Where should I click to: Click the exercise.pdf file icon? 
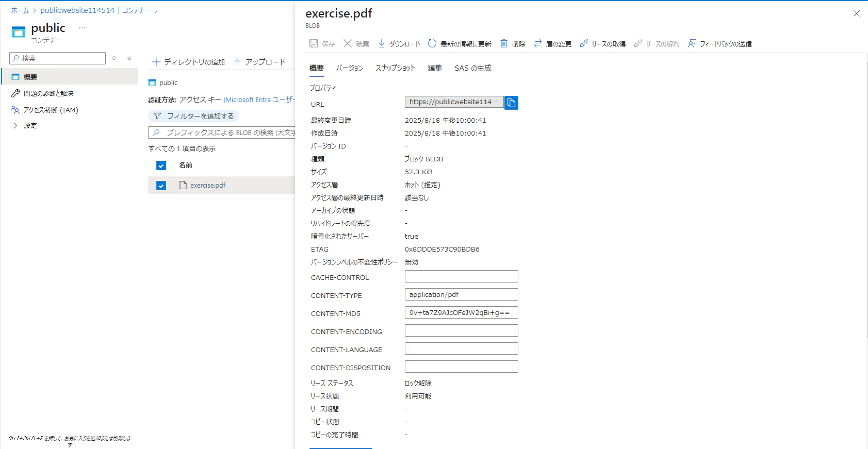point(183,185)
